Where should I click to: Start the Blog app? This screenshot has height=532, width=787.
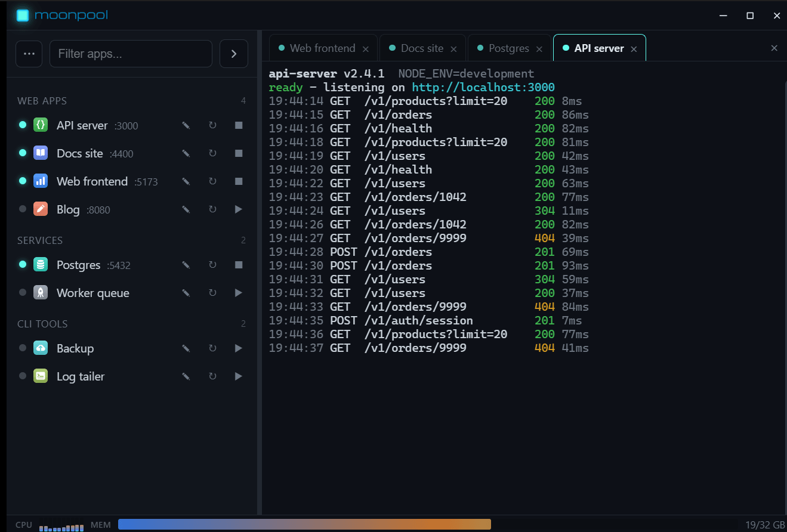coord(239,209)
